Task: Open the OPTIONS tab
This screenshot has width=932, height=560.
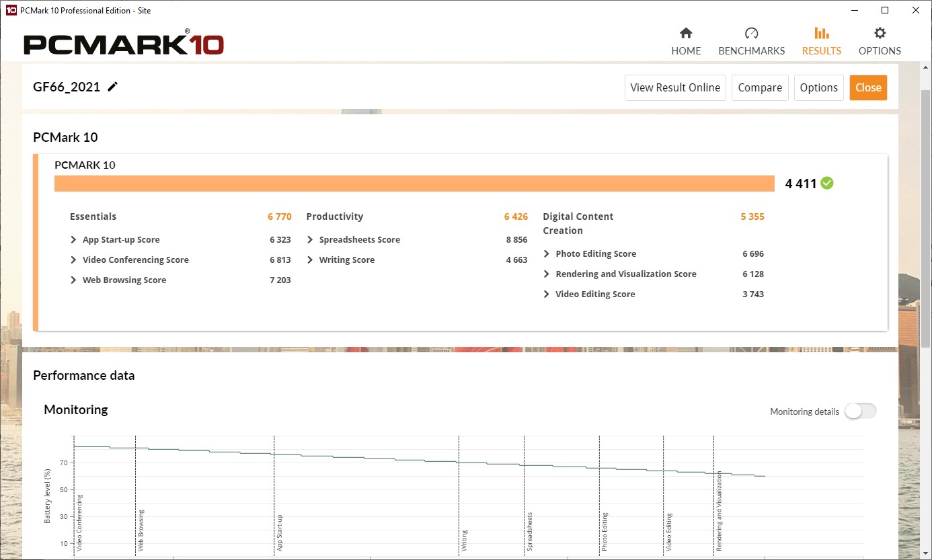Action: coord(880,42)
